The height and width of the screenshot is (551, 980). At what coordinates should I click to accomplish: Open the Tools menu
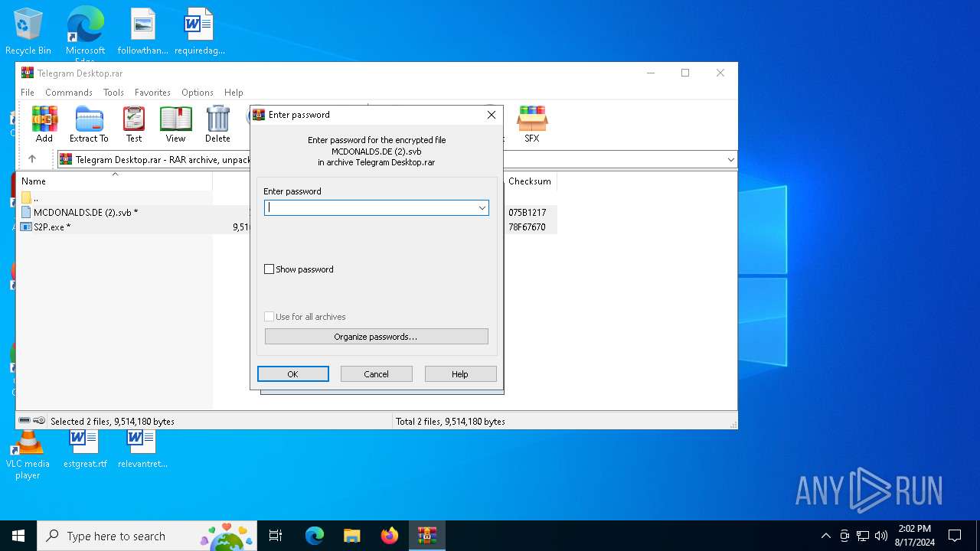(113, 92)
